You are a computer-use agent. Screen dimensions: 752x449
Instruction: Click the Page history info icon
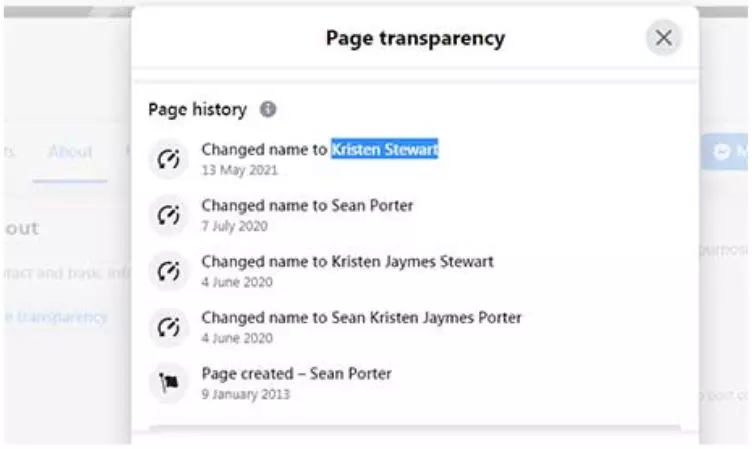coord(268,109)
